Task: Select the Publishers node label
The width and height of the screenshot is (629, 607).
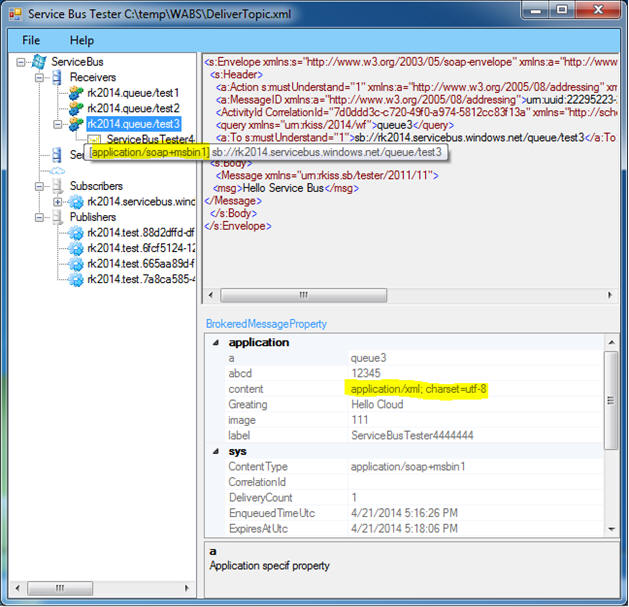Action: click(x=93, y=217)
